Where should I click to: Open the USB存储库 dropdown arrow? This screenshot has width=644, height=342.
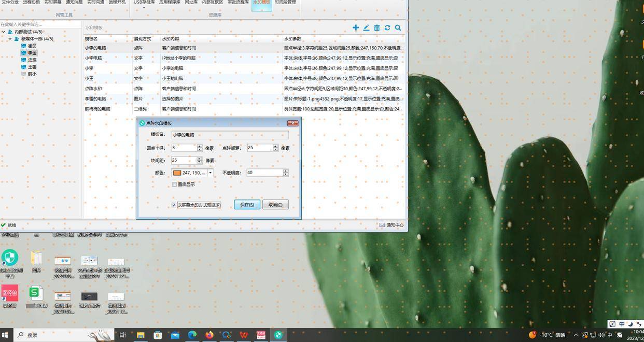144,8
